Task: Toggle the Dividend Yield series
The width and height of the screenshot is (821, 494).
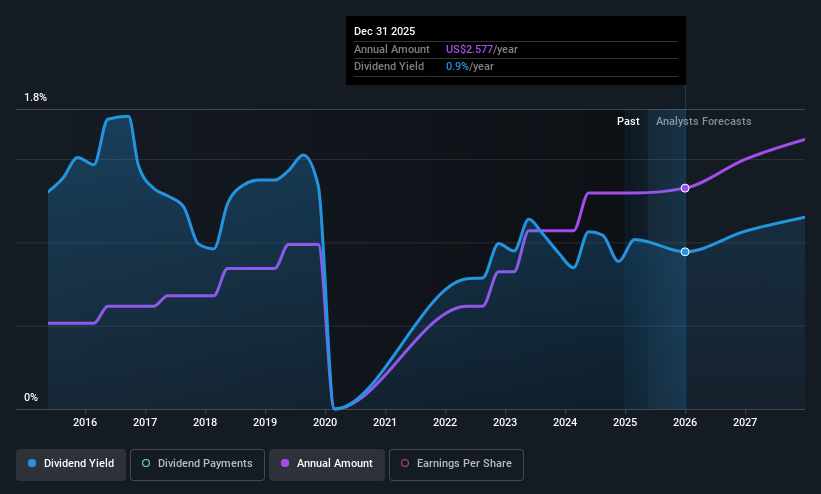Action: pos(71,464)
